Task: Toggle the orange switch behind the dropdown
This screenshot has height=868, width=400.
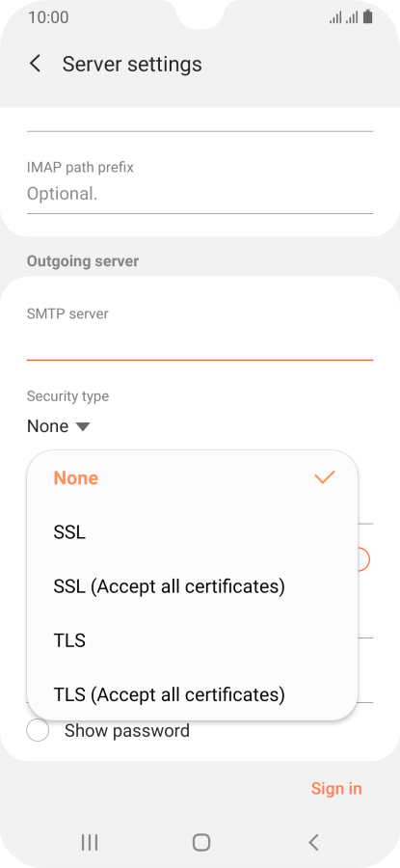Action: (x=363, y=559)
